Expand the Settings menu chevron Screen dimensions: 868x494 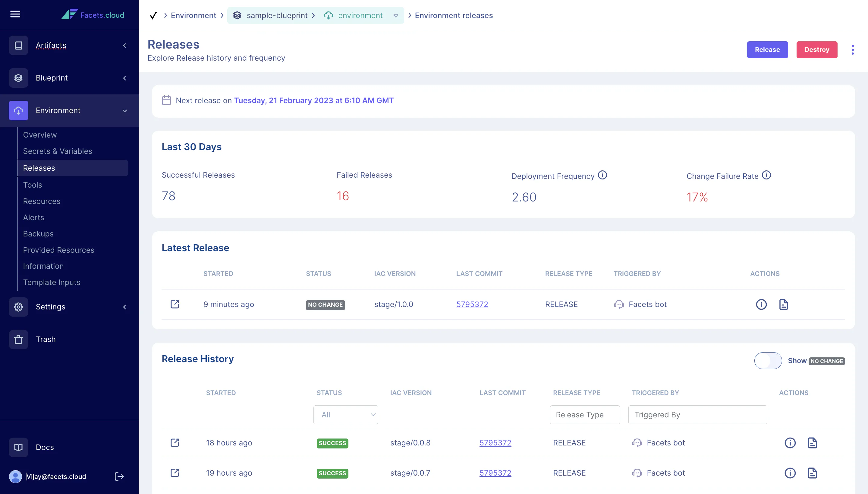[124, 307]
